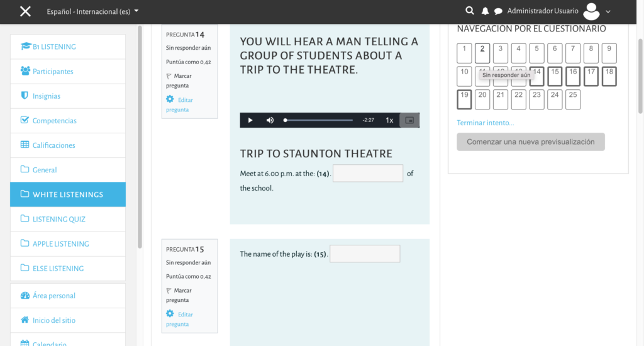This screenshot has width=644, height=346.
Task: Change audio playback speed 1x
Action: point(389,120)
